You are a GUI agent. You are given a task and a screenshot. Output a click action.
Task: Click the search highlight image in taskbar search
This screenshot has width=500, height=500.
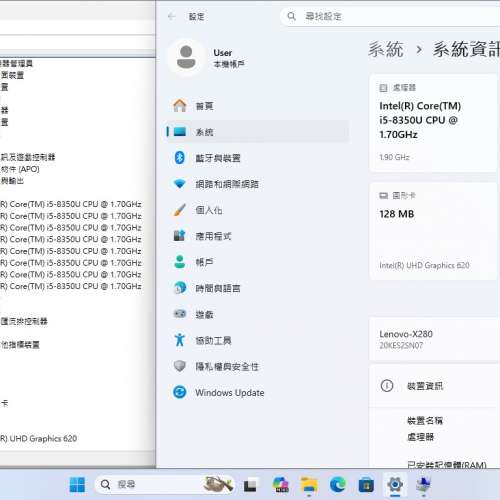click(218, 484)
